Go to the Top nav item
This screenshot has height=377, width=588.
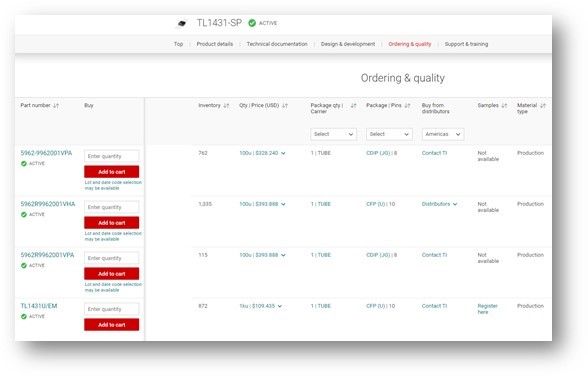pos(178,44)
